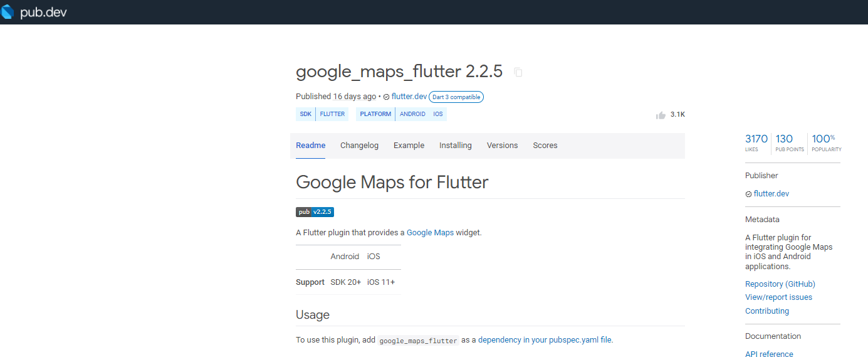Click the Support row label
The width and height of the screenshot is (868, 357).
pos(310,282)
